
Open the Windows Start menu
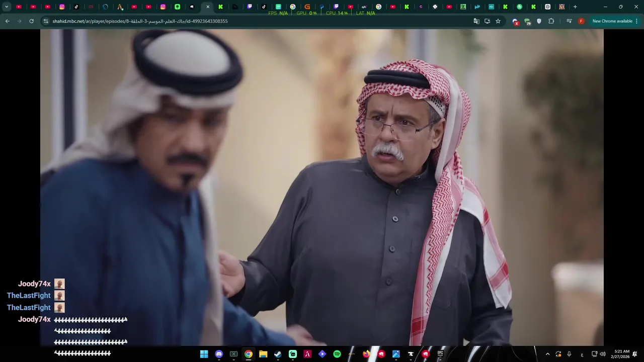click(x=204, y=354)
